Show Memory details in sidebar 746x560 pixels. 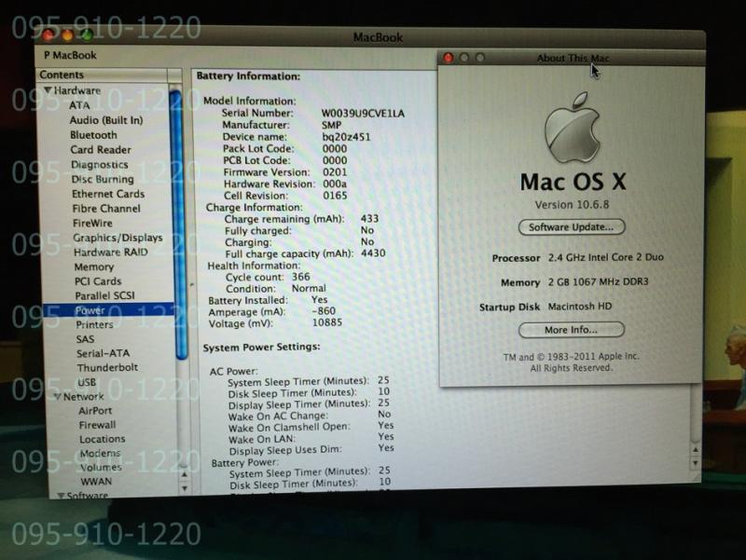pos(94,266)
